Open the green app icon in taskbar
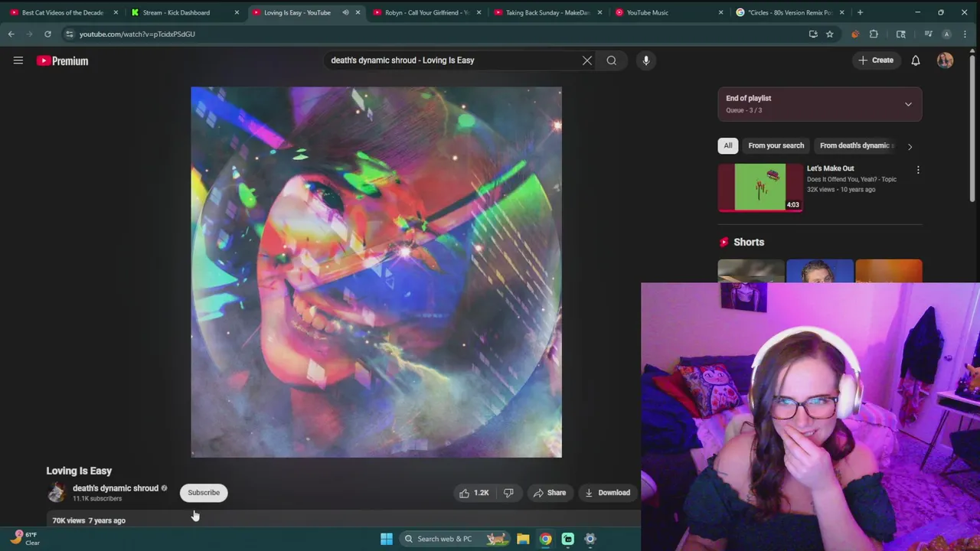Image resolution: width=980 pixels, height=551 pixels. coord(568,539)
